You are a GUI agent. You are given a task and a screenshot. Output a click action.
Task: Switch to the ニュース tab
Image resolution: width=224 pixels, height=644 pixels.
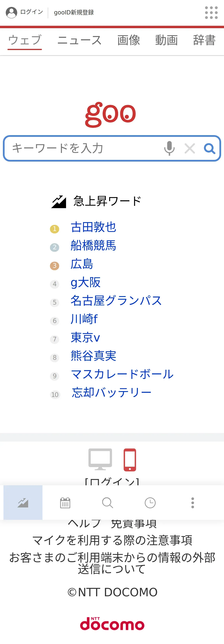[79, 40]
